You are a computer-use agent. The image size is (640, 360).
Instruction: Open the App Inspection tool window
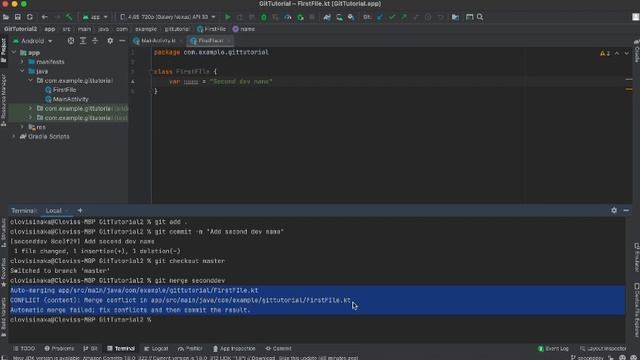[x=234, y=349]
